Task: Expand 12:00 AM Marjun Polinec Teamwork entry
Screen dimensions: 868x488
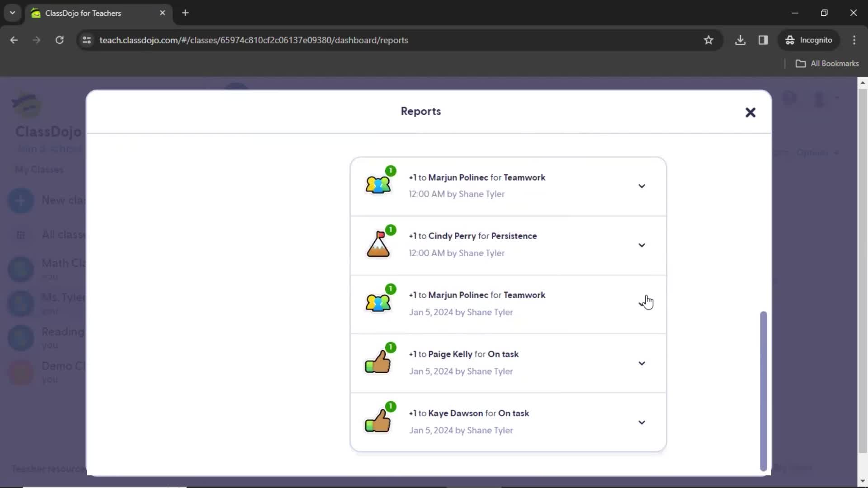Action: 642,186
